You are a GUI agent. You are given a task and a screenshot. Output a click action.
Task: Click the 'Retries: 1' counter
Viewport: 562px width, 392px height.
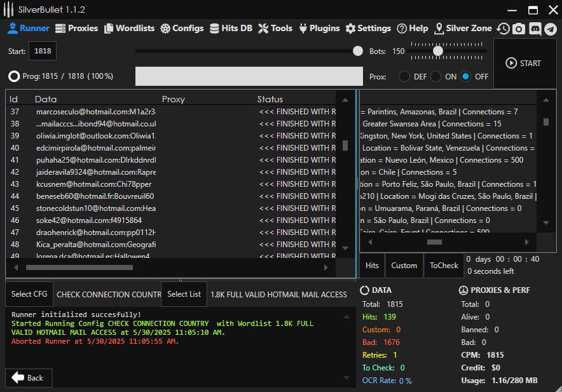click(380, 355)
